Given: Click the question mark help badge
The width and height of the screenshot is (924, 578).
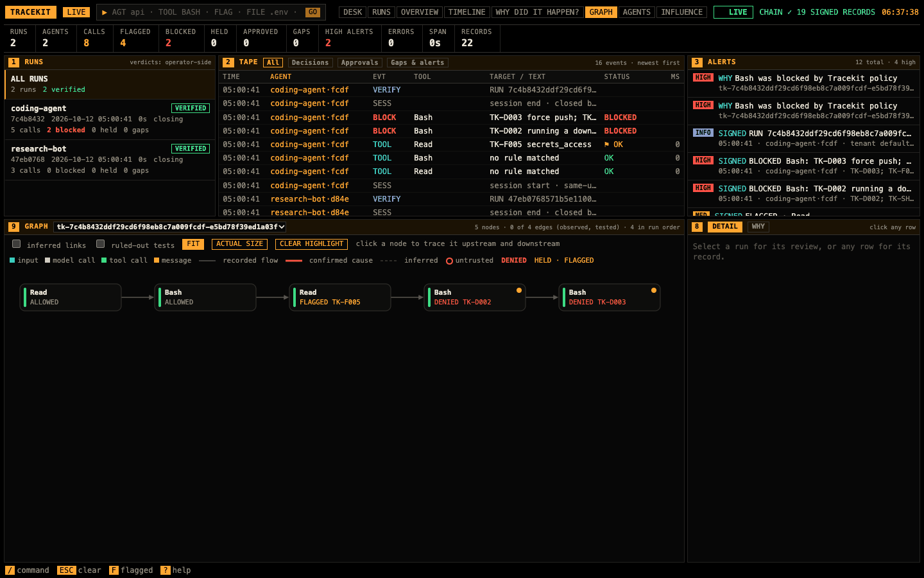Looking at the screenshot, I should click(165, 570).
